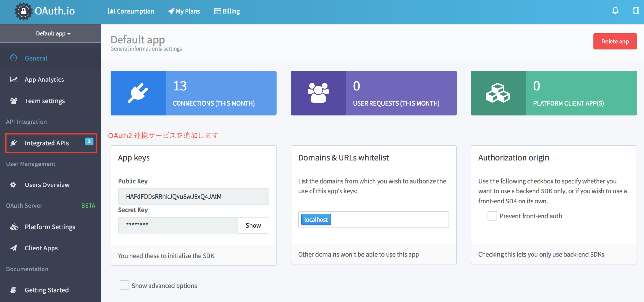This screenshot has width=644, height=302.
Task: Click Show to reveal the Secret Key
Action: pos(253,225)
